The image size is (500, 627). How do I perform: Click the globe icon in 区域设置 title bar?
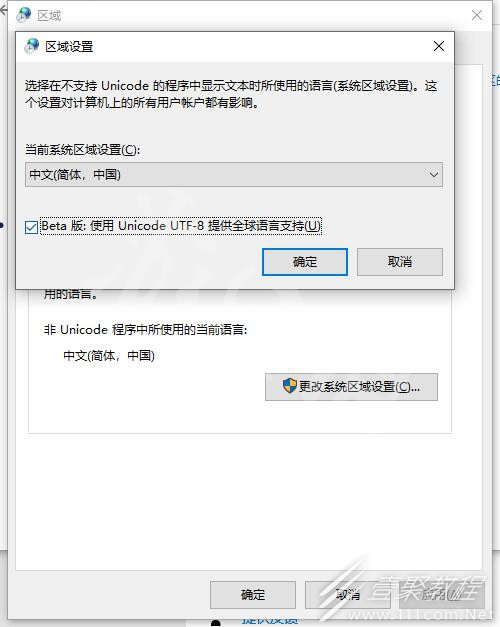32,46
